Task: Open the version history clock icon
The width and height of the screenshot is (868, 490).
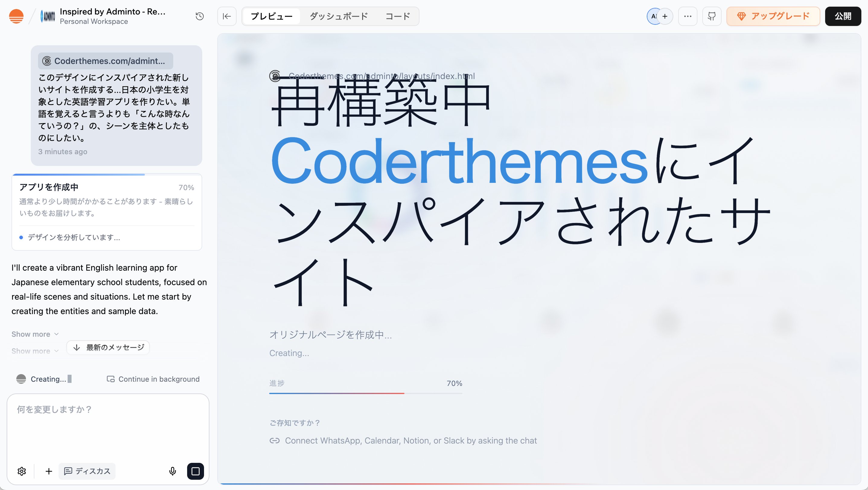Action: pos(199,16)
